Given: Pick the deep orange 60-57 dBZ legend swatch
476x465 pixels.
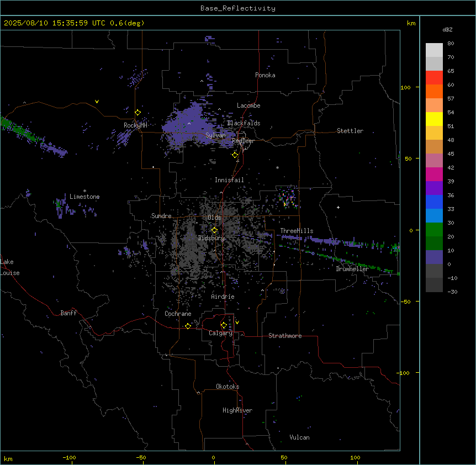Looking at the screenshot, I should tap(434, 91).
